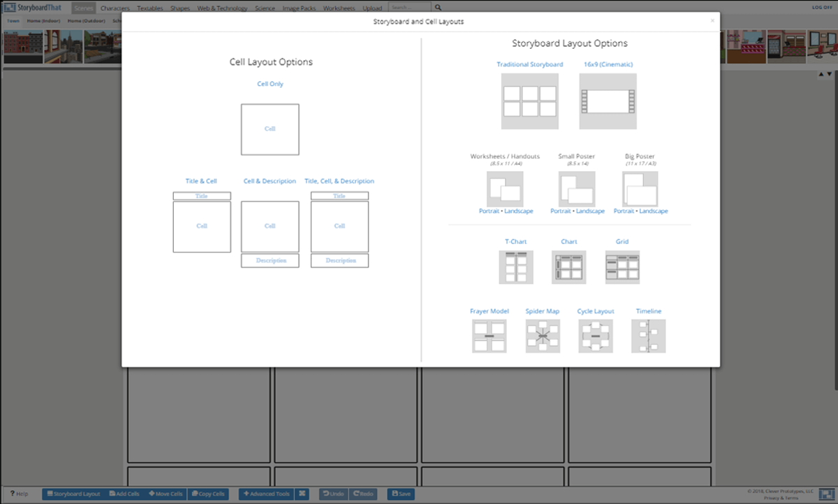This screenshot has width=838, height=504.
Task: Select the Frayer Model layout icon
Action: point(489,336)
